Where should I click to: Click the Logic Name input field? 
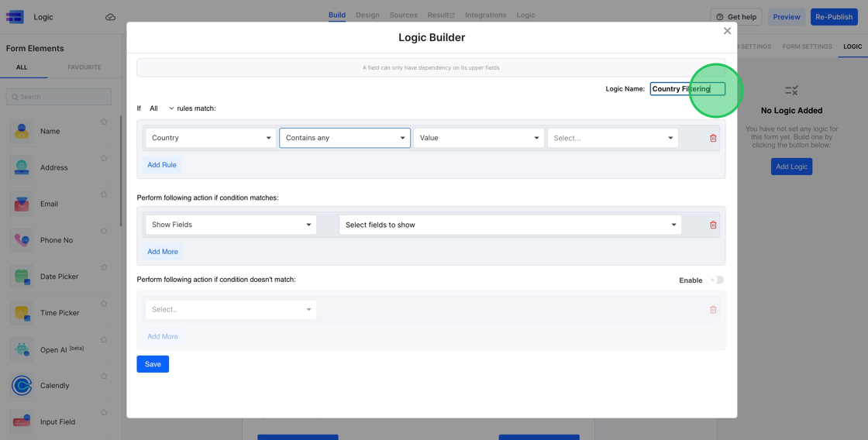(687, 89)
